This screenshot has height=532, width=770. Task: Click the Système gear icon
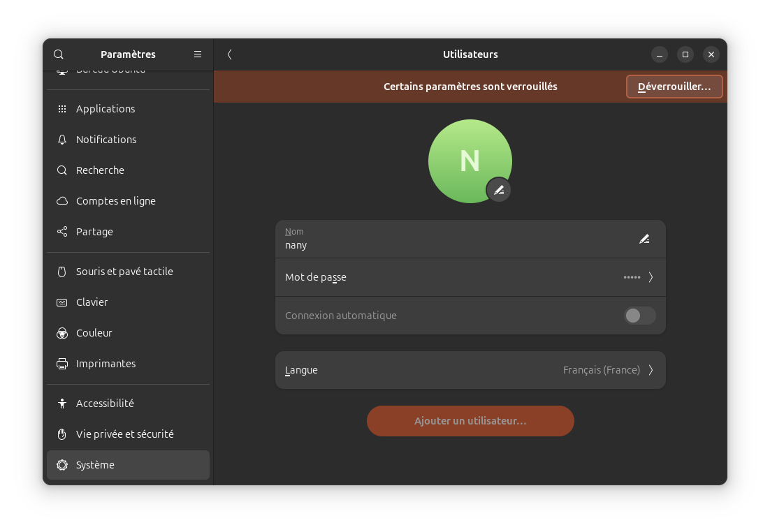click(62, 465)
